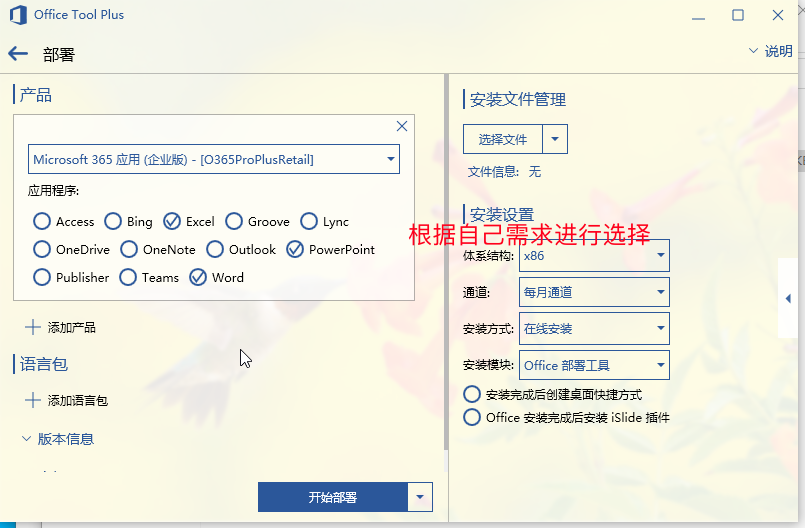Open the Microsoft 365 product dropdown
This screenshot has height=528, width=805.
pos(214,159)
